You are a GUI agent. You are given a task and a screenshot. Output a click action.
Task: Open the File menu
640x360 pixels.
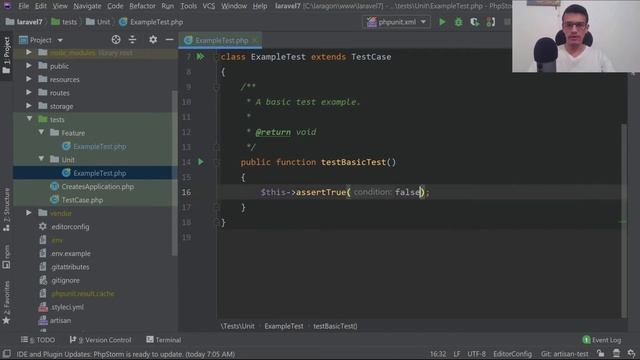coord(24,6)
